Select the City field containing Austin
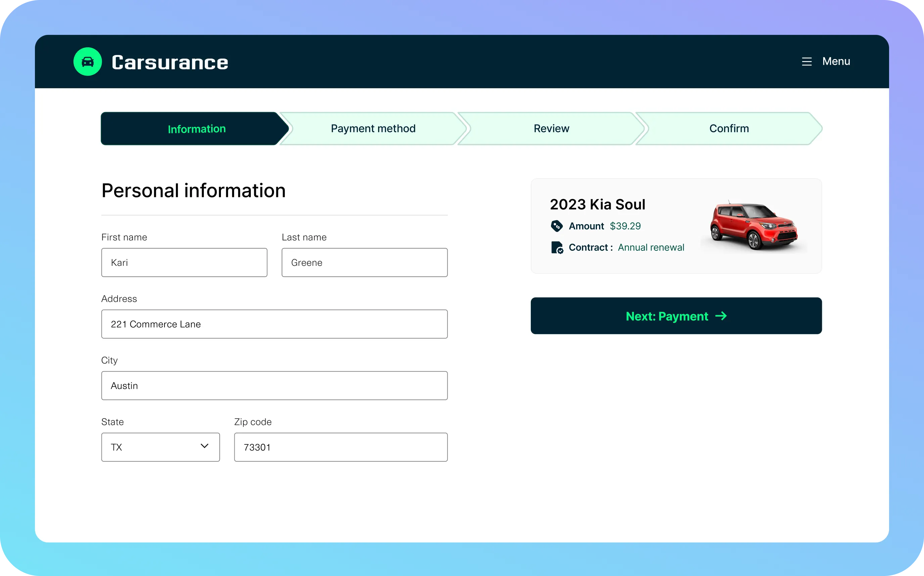Viewport: 924px width, 576px height. 274,386
